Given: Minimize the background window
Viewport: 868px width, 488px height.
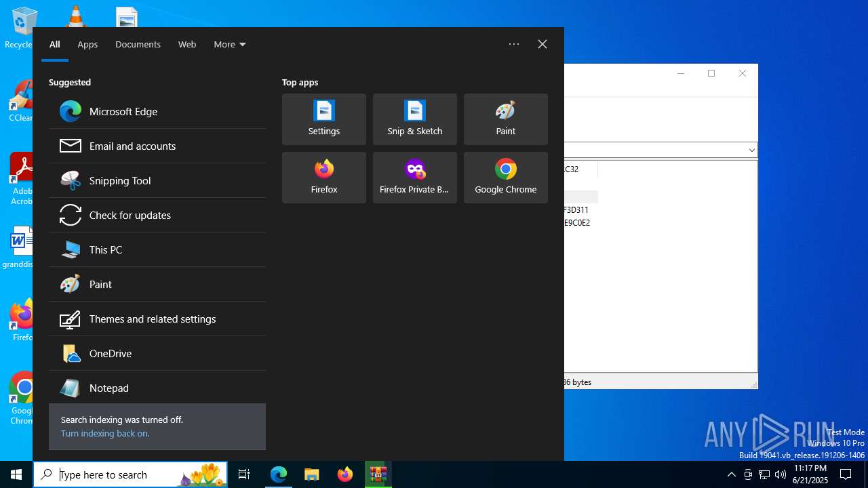Looking at the screenshot, I should (x=681, y=73).
